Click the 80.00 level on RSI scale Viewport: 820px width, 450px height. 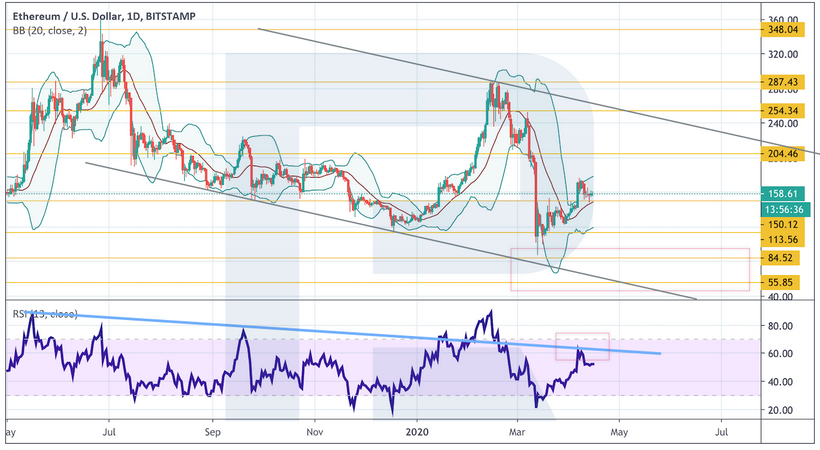pos(778,326)
